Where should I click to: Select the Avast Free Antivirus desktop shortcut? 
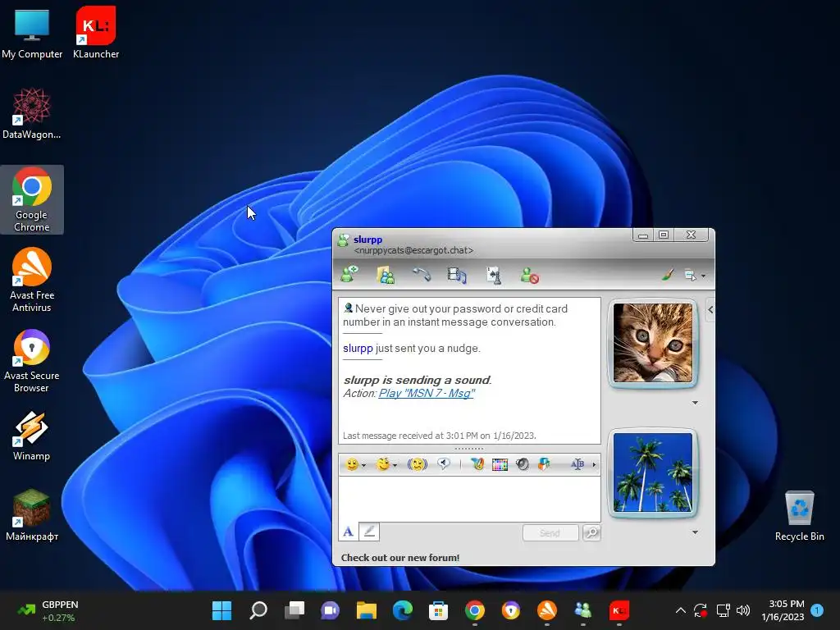tap(32, 280)
